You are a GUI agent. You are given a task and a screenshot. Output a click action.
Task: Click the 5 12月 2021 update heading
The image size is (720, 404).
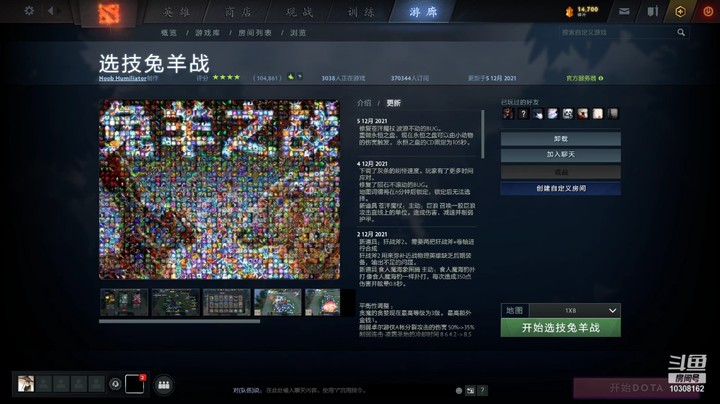(372, 121)
